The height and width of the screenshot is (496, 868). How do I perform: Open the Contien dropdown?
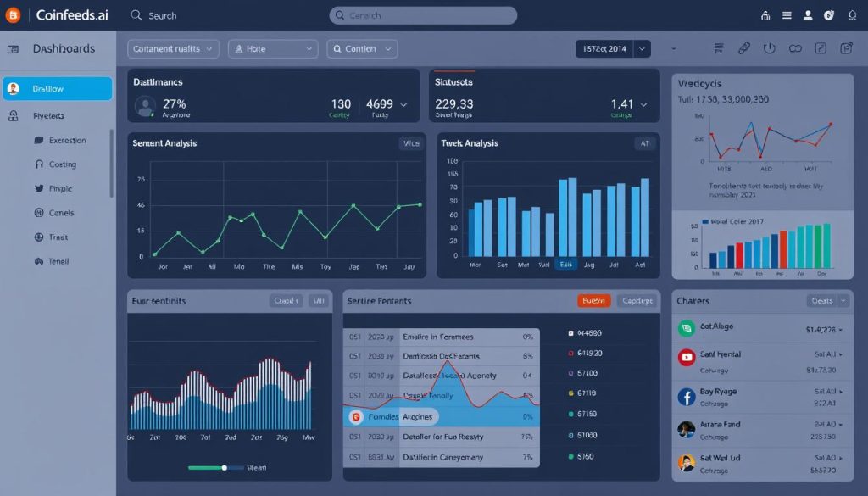point(362,48)
